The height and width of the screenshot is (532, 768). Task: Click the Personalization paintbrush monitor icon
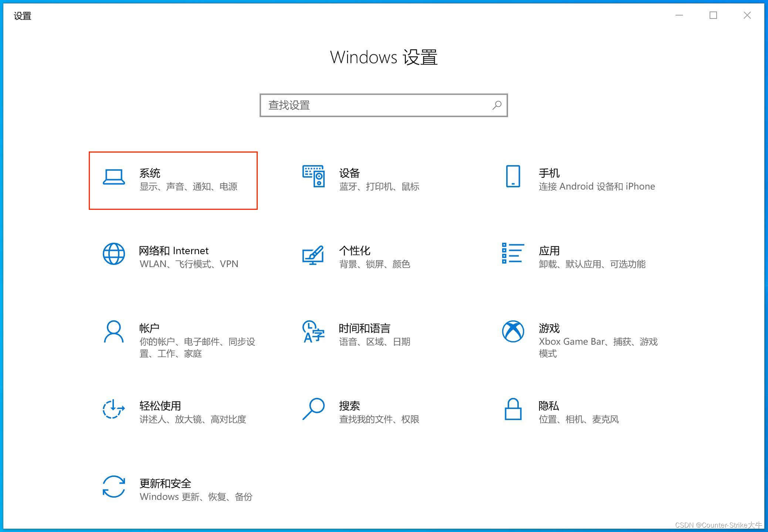click(x=313, y=255)
